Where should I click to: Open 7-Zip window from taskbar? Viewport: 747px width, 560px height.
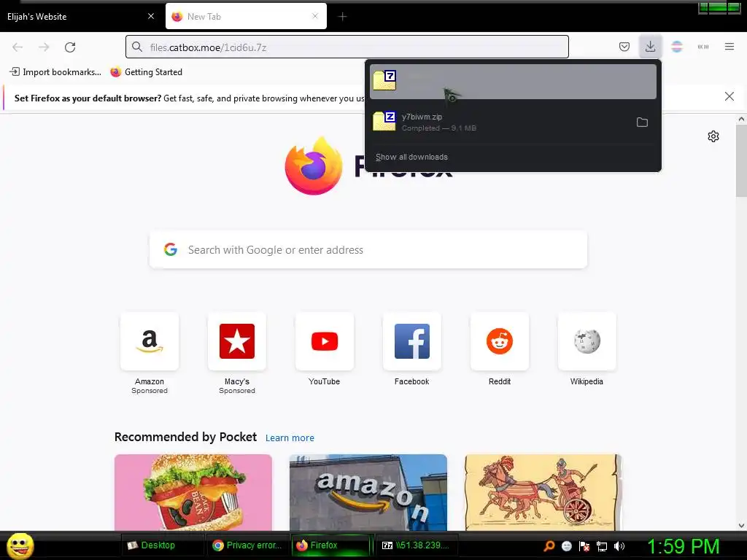pos(417,545)
